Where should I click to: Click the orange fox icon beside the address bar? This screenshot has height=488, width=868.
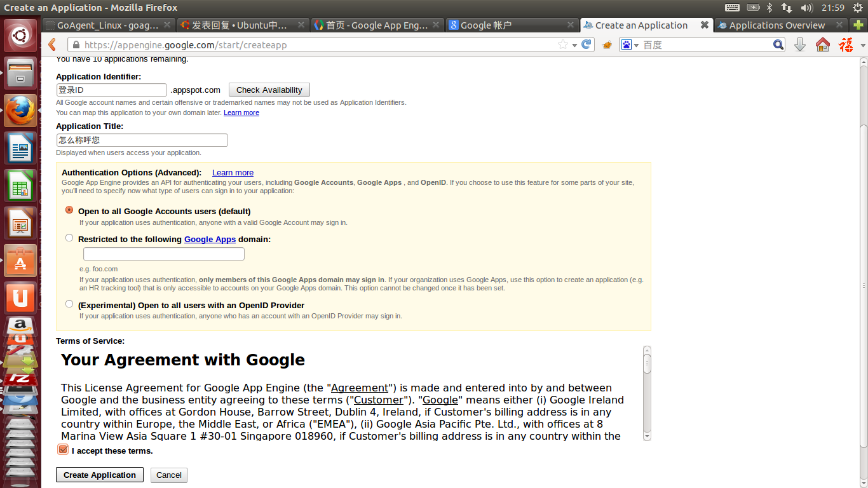tap(607, 45)
